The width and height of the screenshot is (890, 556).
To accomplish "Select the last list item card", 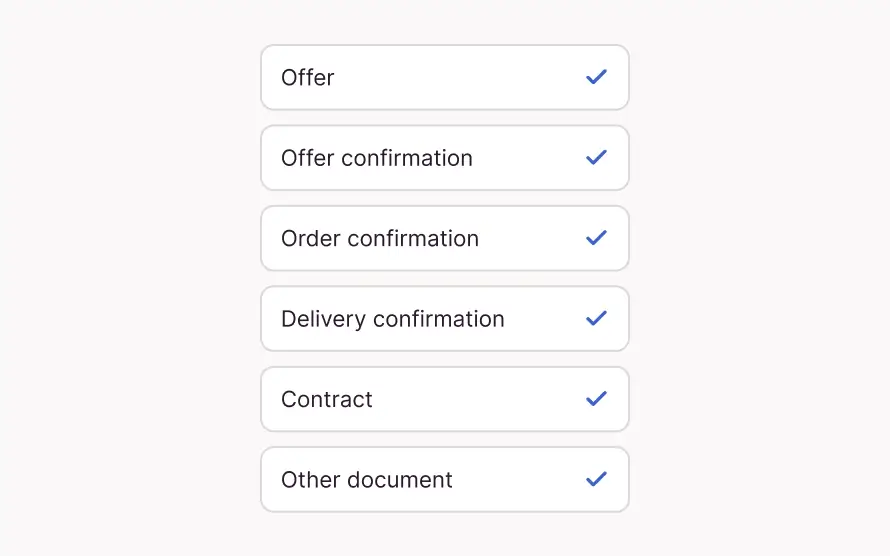I will (444, 479).
